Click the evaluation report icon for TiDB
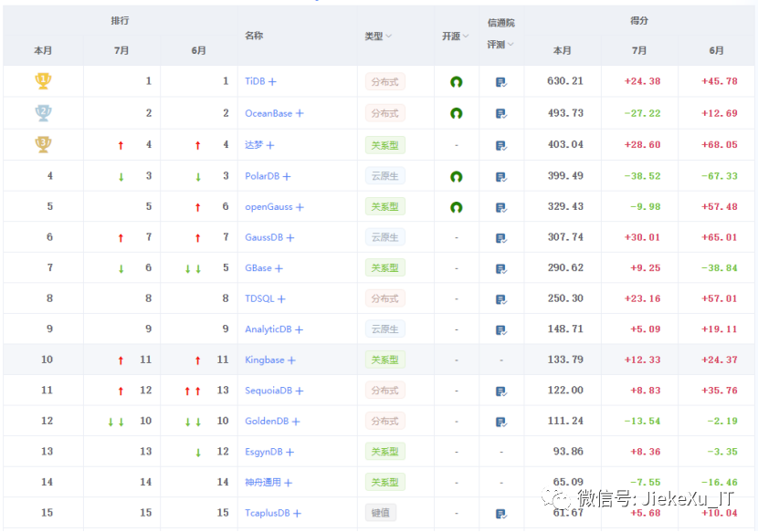 click(x=501, y=82)
